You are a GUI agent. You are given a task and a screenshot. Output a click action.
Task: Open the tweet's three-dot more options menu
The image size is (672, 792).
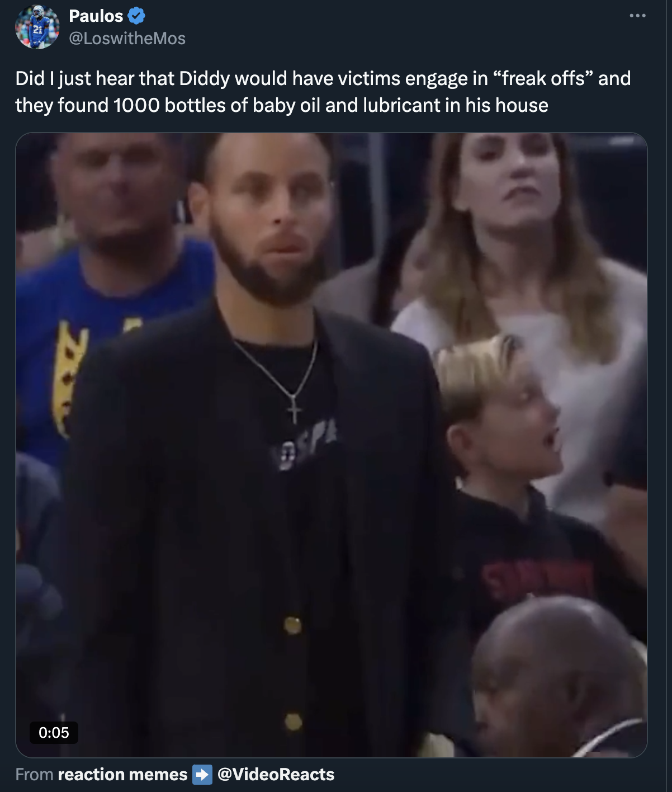pos(637,16)
